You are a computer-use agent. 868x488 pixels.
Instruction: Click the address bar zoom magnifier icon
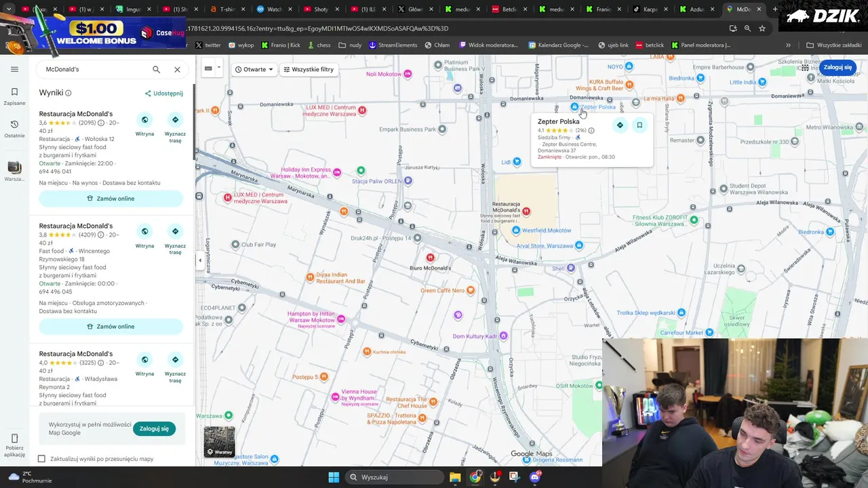[x=747, y=28]
